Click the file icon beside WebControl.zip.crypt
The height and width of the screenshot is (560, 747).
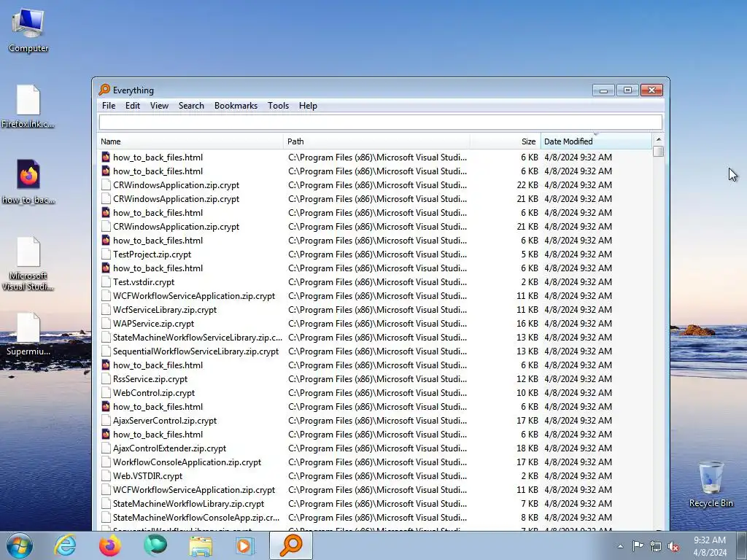pos(106,393)
